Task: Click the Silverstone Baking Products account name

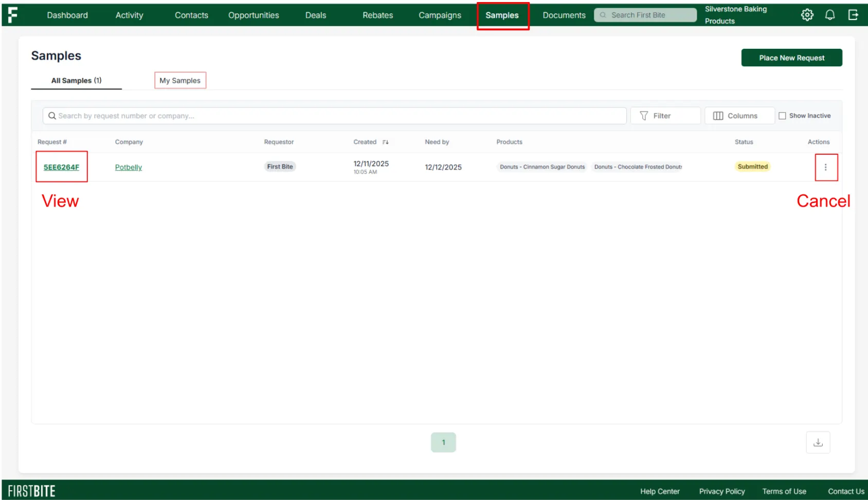Action: pyautogui.click(x=736, y=15)
